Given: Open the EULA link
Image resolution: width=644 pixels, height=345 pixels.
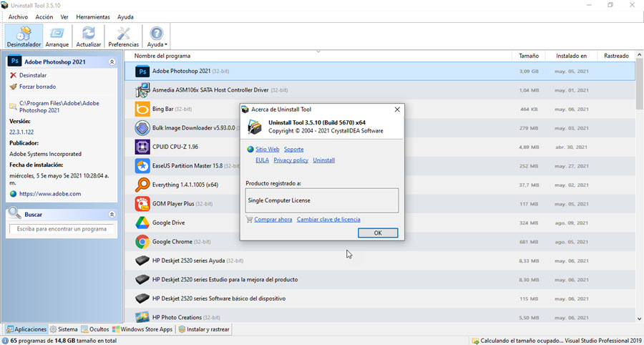Looking at the screenshot, I should coord(262,160).
